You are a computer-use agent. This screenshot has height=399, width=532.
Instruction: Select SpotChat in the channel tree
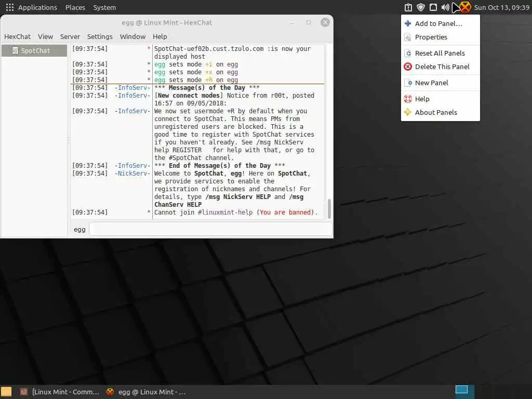[34, 50]
